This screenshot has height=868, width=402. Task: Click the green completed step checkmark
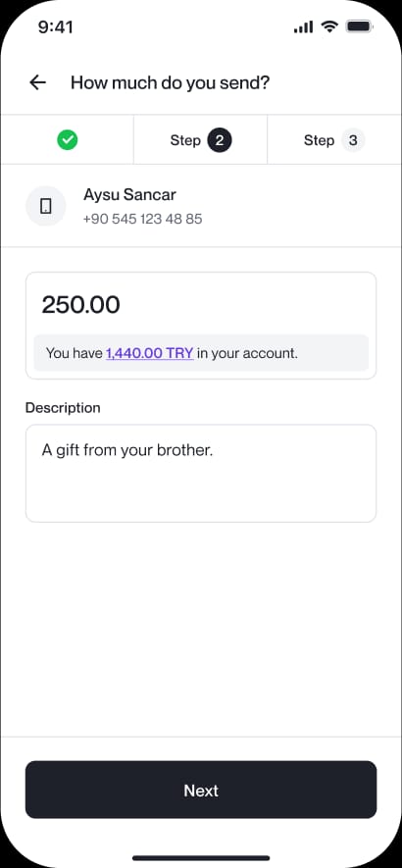(68, 140)
